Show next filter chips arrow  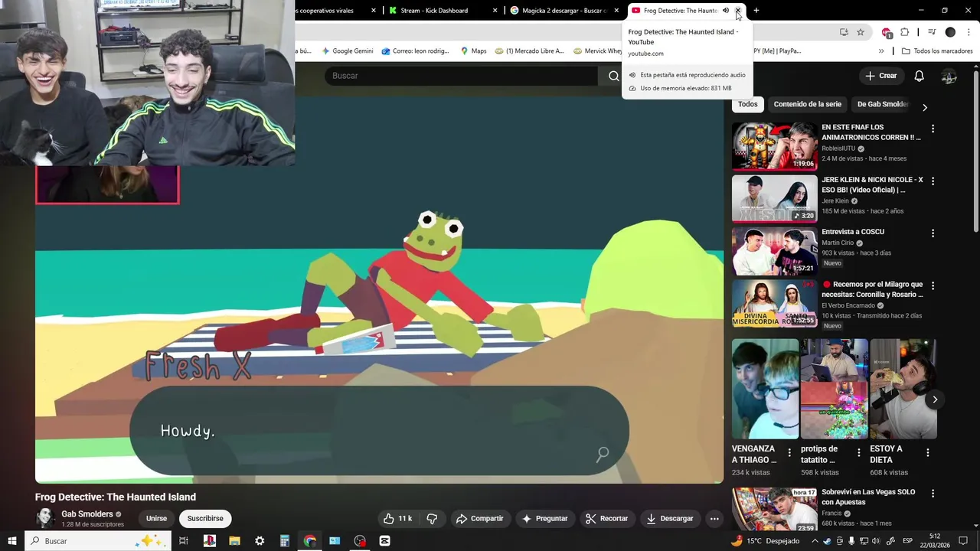pos(924,107)
